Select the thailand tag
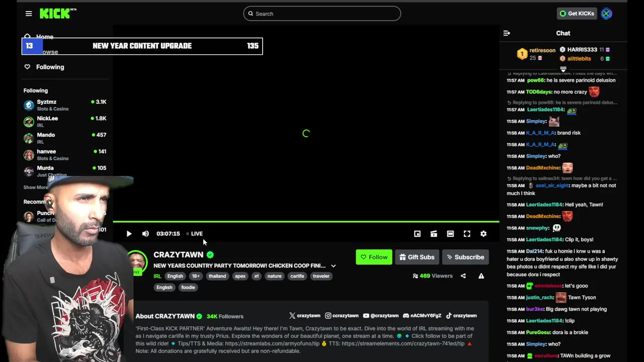Screen dimensions: 644x362 coord(217,276)
